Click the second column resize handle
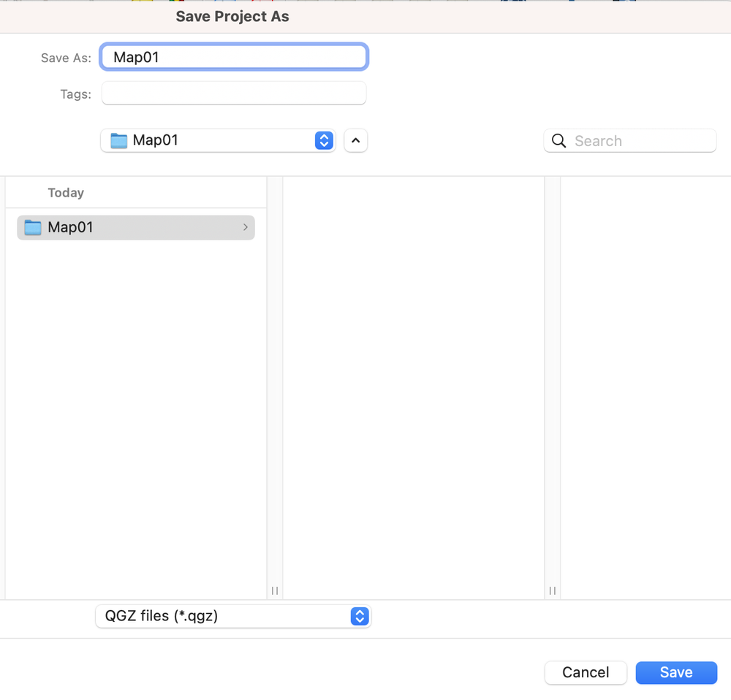The height and width of the screenshot is (700, 731). (x=553, y=590)
